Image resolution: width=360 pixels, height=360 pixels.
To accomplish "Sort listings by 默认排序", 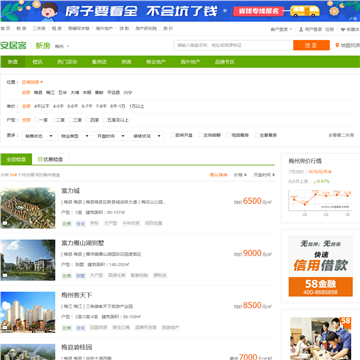I will click(219, 175).
